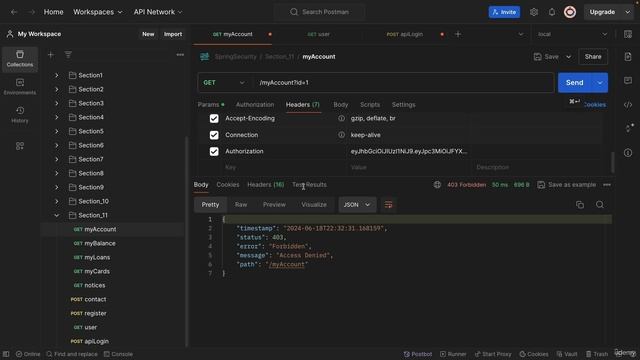Switch to the Scripts tab
The height and width of the screenshot is (360, 640).
[370, 104]
